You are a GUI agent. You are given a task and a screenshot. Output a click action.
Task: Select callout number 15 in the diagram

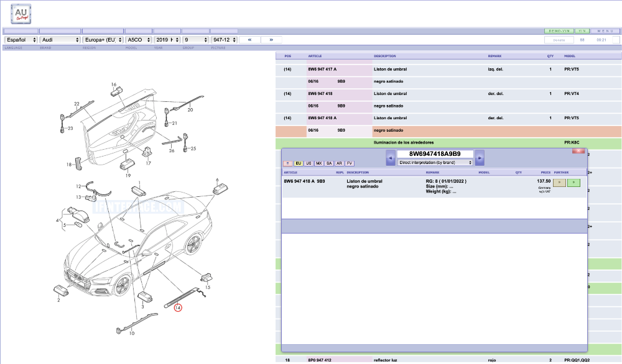pyautogui.click(x=208, y=287)
